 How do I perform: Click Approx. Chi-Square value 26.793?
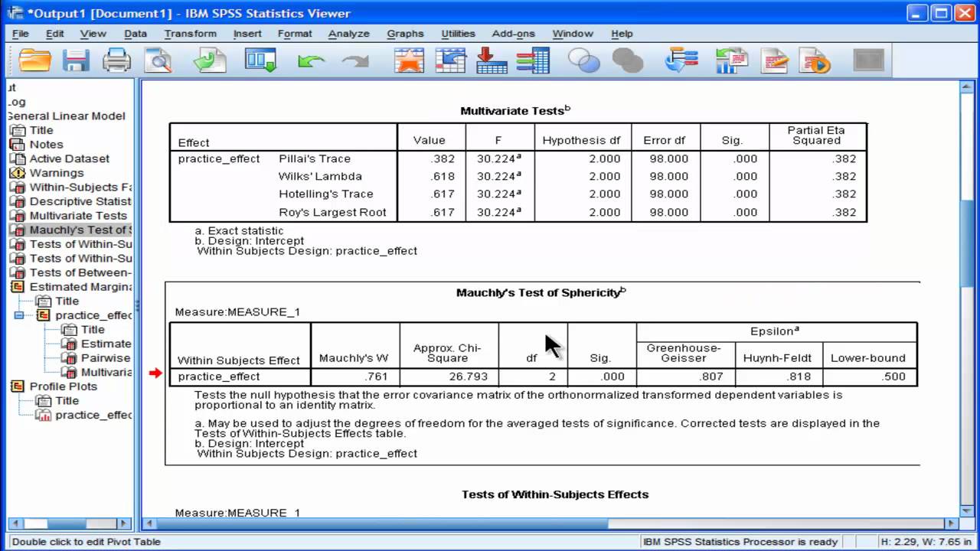[469, 377]
